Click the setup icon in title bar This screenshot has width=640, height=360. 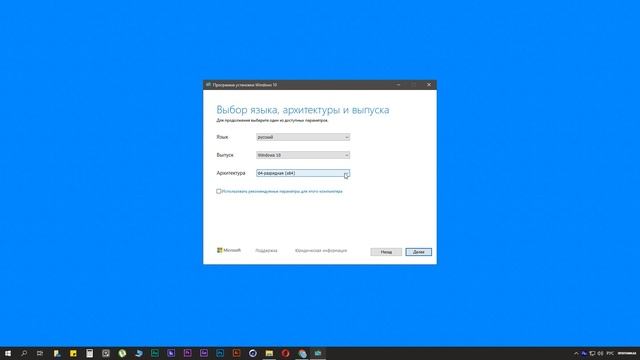click(208, 85)
